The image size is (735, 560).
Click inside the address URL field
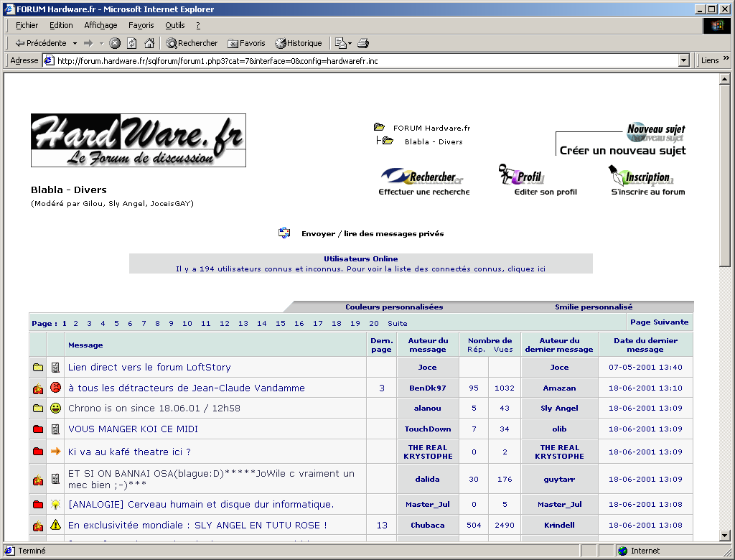click(x=359, y=61)
